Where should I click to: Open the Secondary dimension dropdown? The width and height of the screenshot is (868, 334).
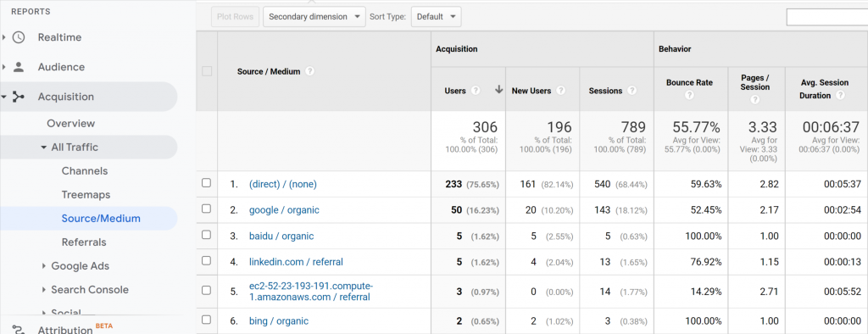pos(314,17)
